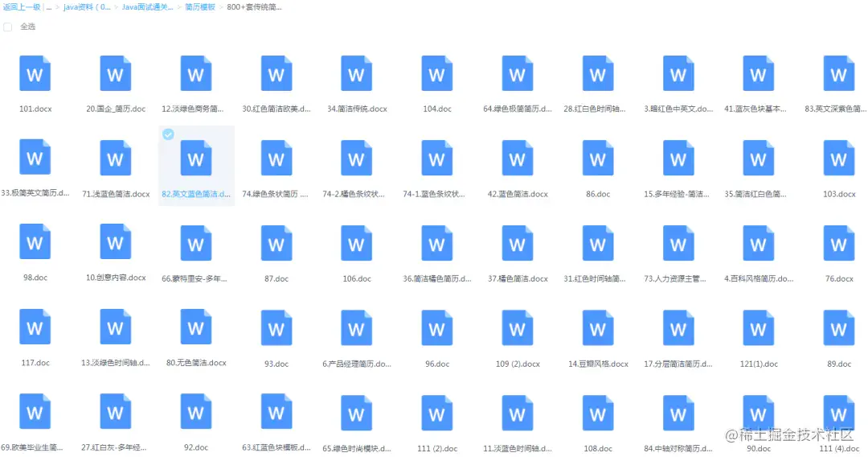This screenshot has width=868, height=457.
Task: Open the 10.创意内容.docx icon
Action: (116, 241)
